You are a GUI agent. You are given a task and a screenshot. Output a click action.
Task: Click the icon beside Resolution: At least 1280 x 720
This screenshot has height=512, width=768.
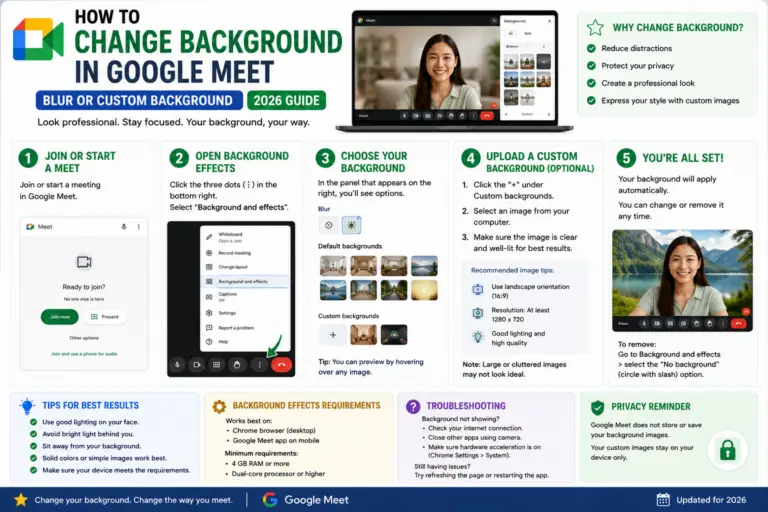point(478,313)
